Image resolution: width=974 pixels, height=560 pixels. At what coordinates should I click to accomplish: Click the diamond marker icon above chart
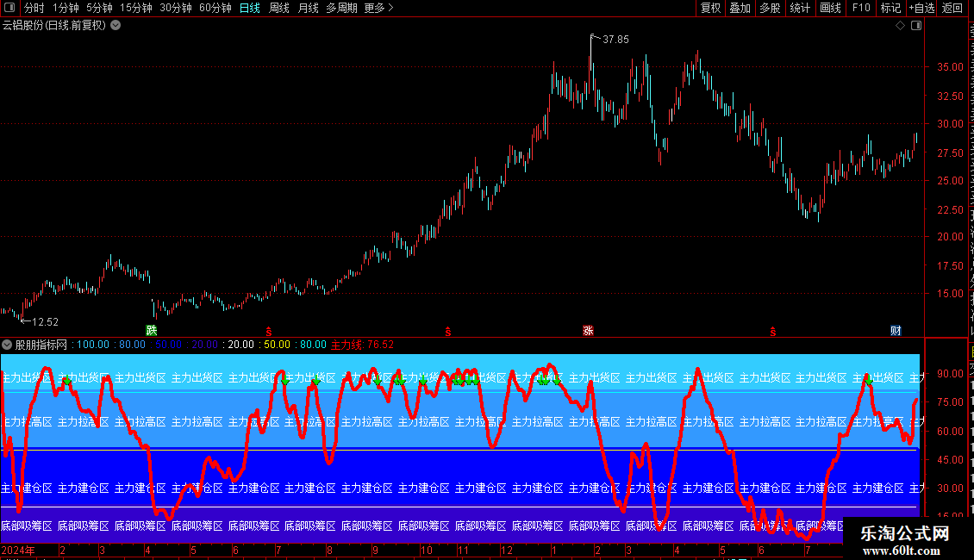point(900,26)
